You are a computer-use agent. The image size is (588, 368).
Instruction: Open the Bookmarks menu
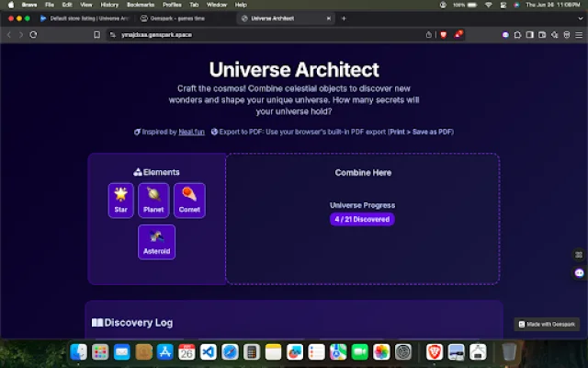(x=141, y=5)
